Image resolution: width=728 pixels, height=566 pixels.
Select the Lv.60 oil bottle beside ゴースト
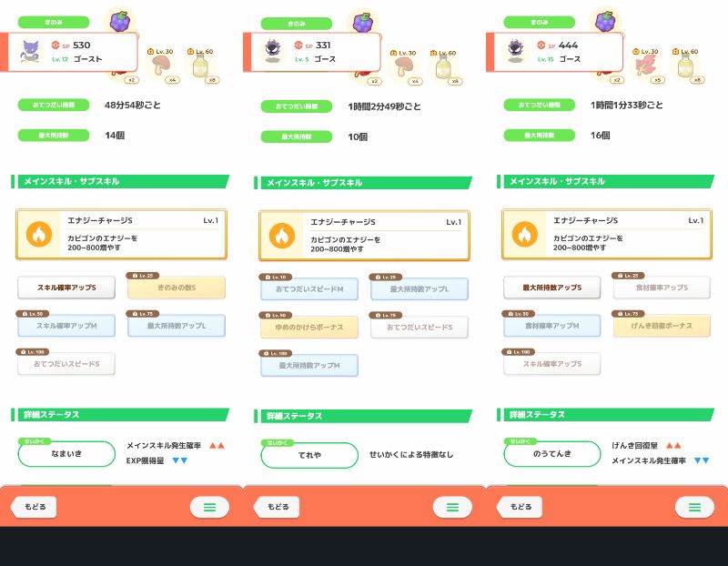(x=200, y=66)
